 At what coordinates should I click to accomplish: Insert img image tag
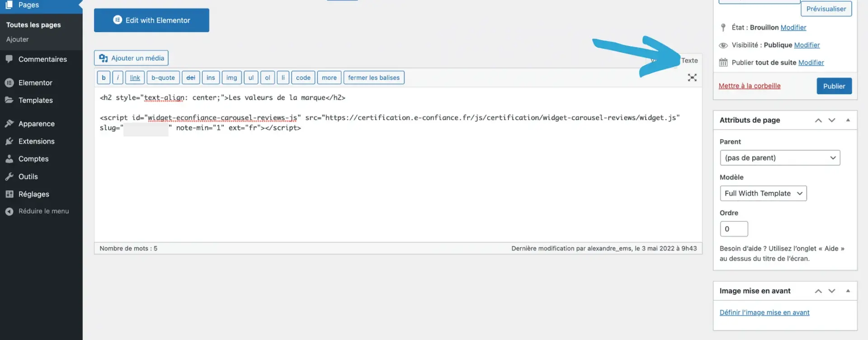(x=231, y=78)
